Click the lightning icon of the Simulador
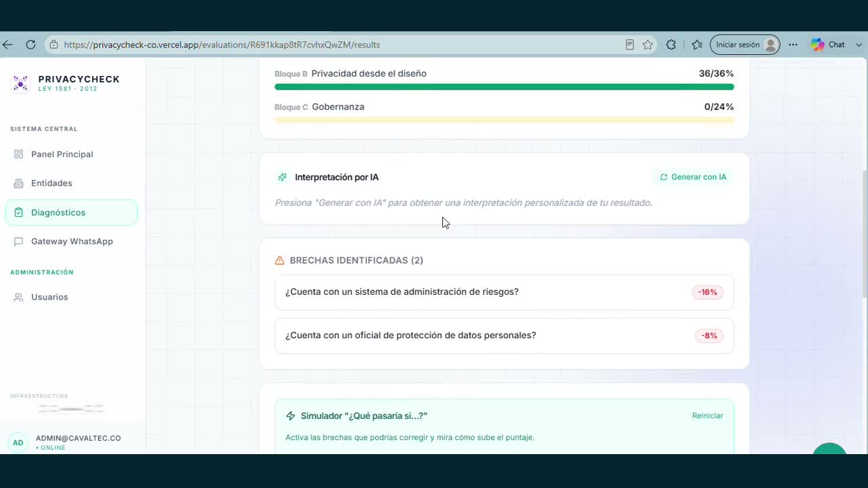Image resolution: width=868 pixels, height=488 pixels. (291, 415)
